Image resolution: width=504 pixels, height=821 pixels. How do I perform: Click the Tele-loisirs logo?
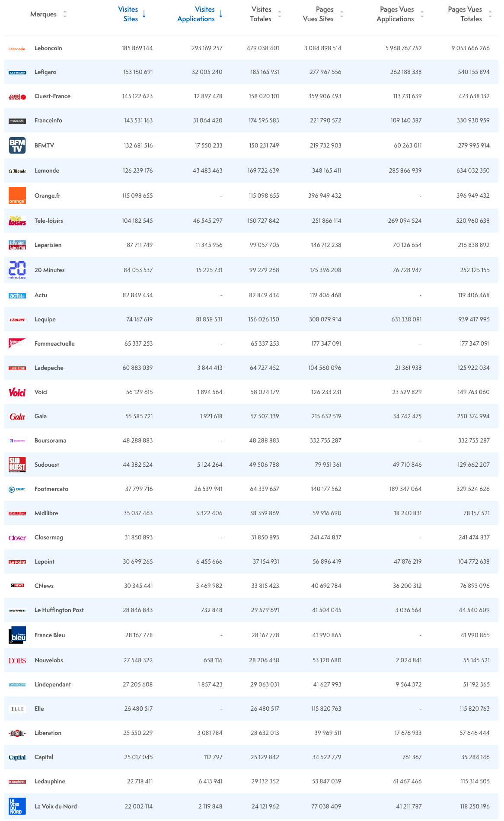(x=17, y=221)
